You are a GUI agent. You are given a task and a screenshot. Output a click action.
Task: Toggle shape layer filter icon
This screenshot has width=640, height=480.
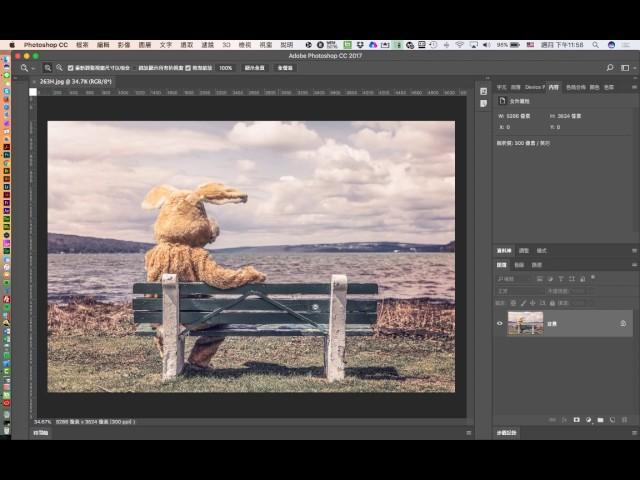(x=571, y=279)
